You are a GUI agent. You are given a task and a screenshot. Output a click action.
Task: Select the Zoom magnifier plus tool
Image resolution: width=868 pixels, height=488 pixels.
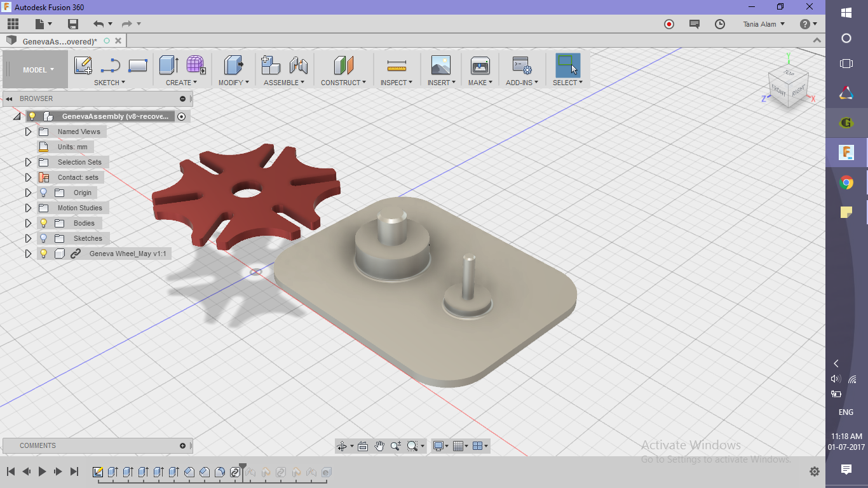click(x=396, y=446)
